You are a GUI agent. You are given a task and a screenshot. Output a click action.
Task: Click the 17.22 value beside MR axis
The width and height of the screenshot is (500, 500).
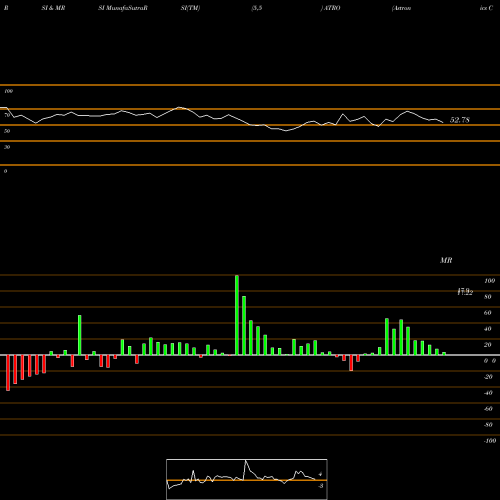pos(465,292)
